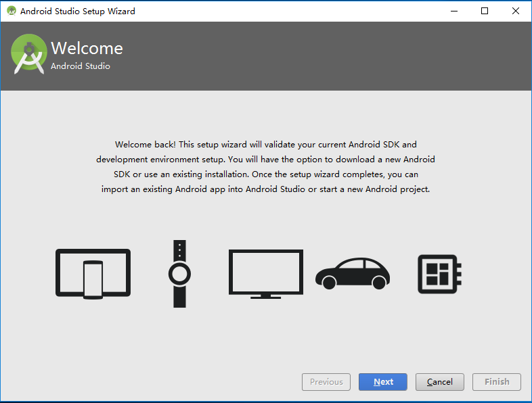Click the Android Wear watch icon
Screen dimensions: 532x403
[x=179, y=274]
